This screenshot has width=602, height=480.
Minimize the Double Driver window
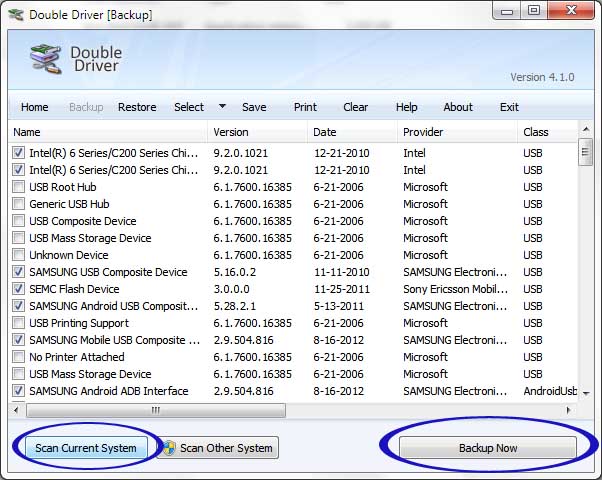point(507,11)
